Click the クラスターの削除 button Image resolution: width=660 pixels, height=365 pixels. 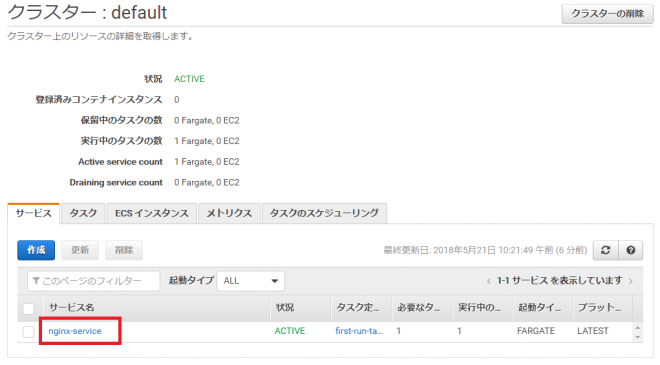(x=607, y=14)
